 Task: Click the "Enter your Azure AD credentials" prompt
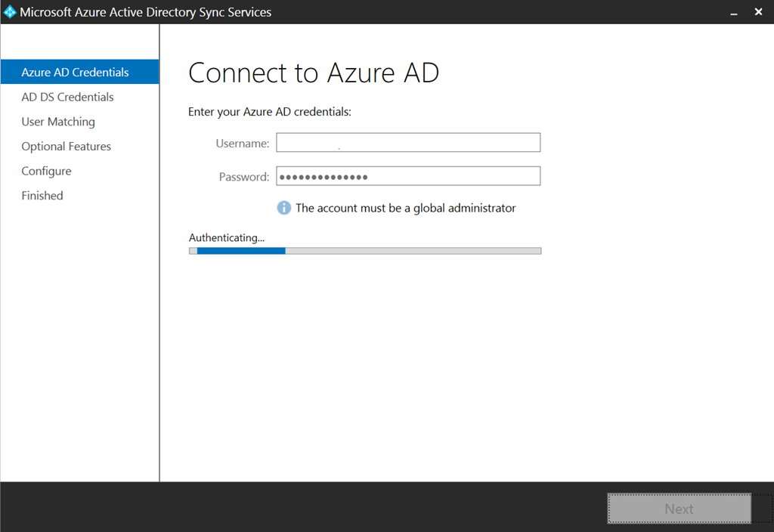tap(270, 112)
